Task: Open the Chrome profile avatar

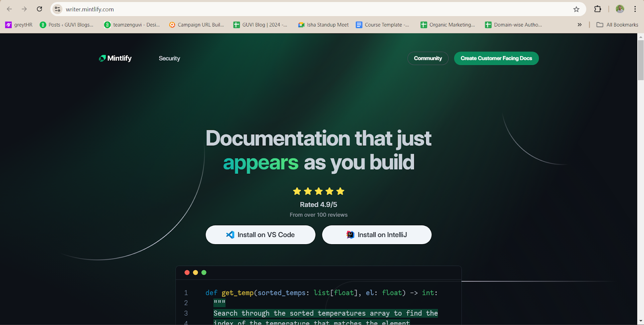Action: tap(620, 9)
